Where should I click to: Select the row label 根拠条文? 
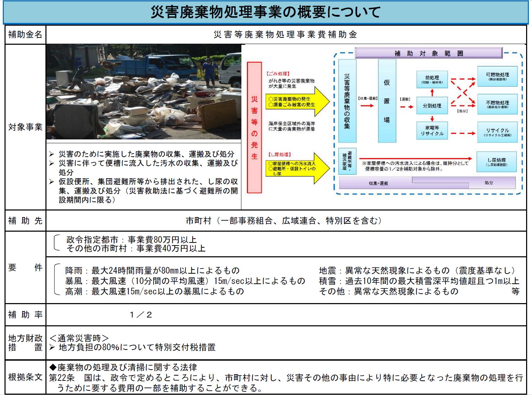point(25,377)
